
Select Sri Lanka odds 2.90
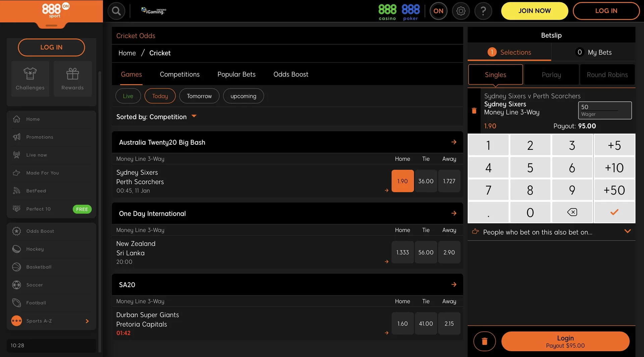(449, 252)
